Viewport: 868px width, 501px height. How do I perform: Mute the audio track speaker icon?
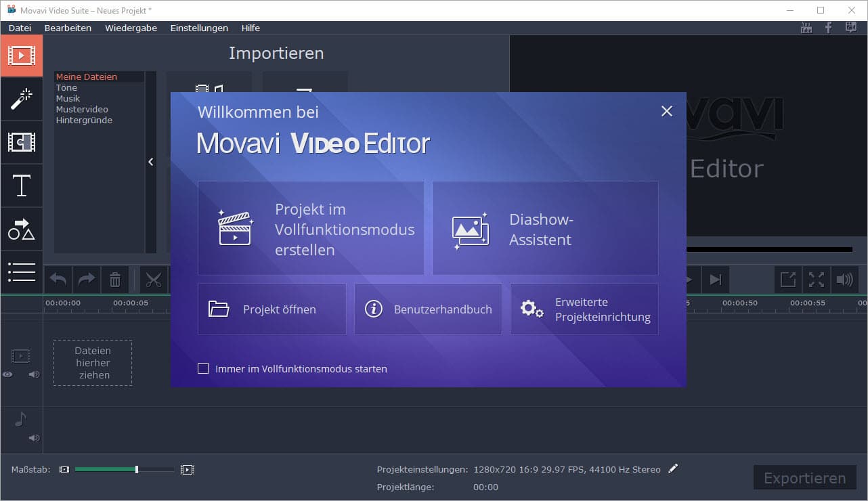pyautogui.click(x=34, y=437)
